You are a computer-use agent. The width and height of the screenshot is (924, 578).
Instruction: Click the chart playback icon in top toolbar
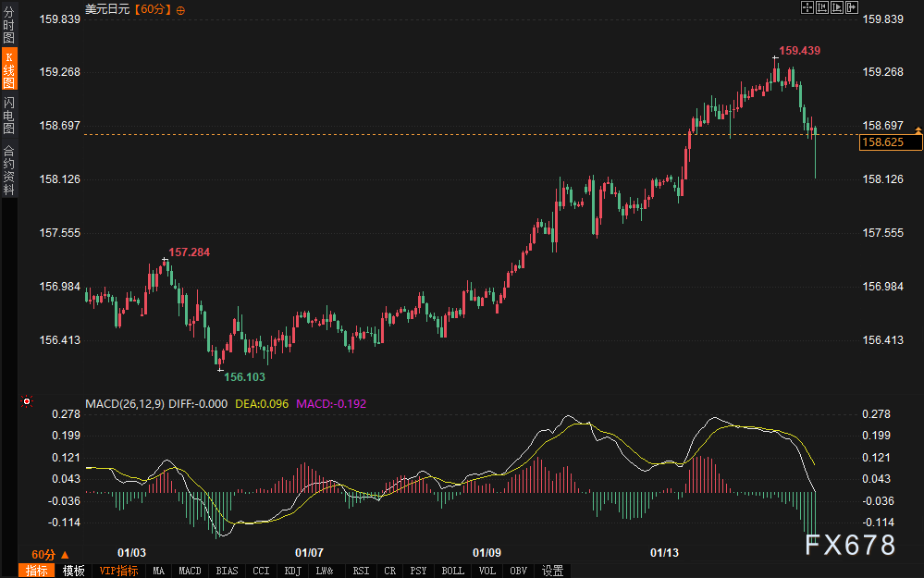tap(836, 8)
